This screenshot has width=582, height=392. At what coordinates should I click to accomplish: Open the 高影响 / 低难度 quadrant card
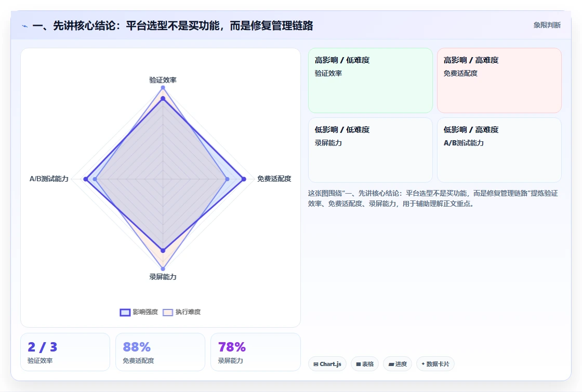(x=371, y=80)
